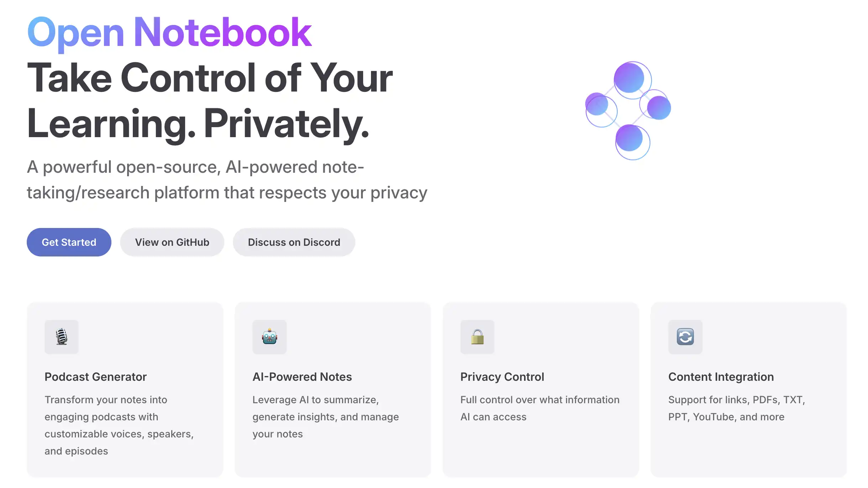This screenshot has width=868, height=488.
Task: Open the View on GitHub link
Action: pyautogui.click(x=172, y=242)
